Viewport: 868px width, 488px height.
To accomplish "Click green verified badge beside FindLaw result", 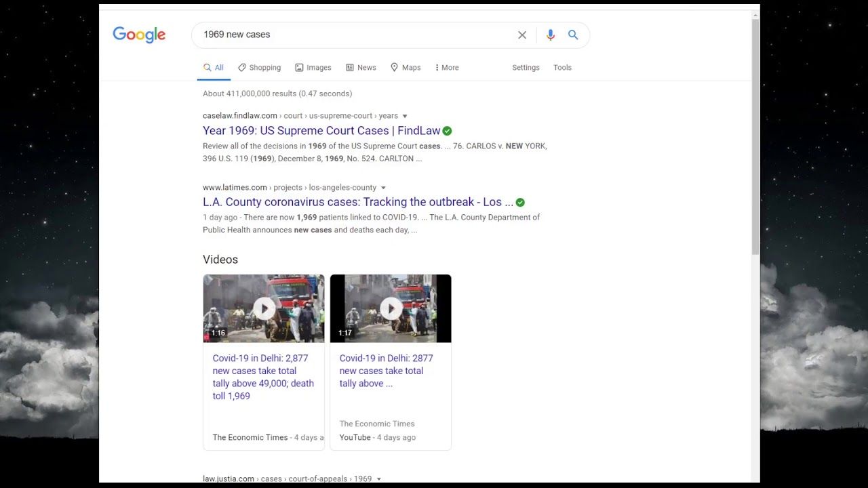I will [x=447, y=131].
